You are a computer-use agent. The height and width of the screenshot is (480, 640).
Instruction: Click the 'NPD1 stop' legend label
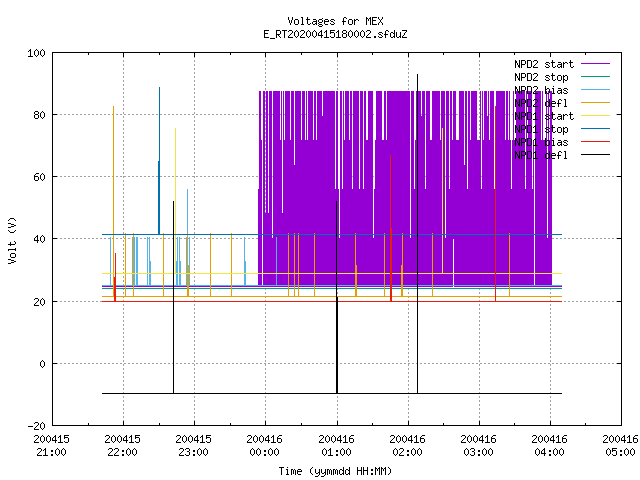point(541,129)
